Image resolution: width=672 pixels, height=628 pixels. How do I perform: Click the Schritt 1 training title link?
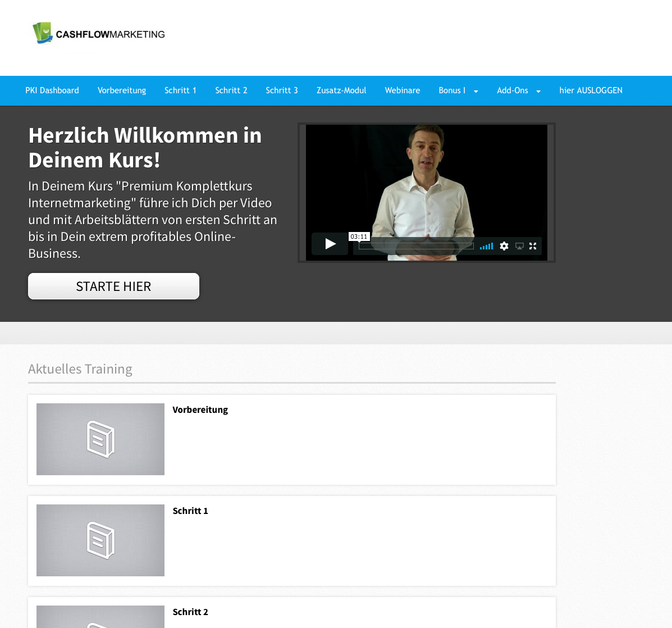pos(190,511)
